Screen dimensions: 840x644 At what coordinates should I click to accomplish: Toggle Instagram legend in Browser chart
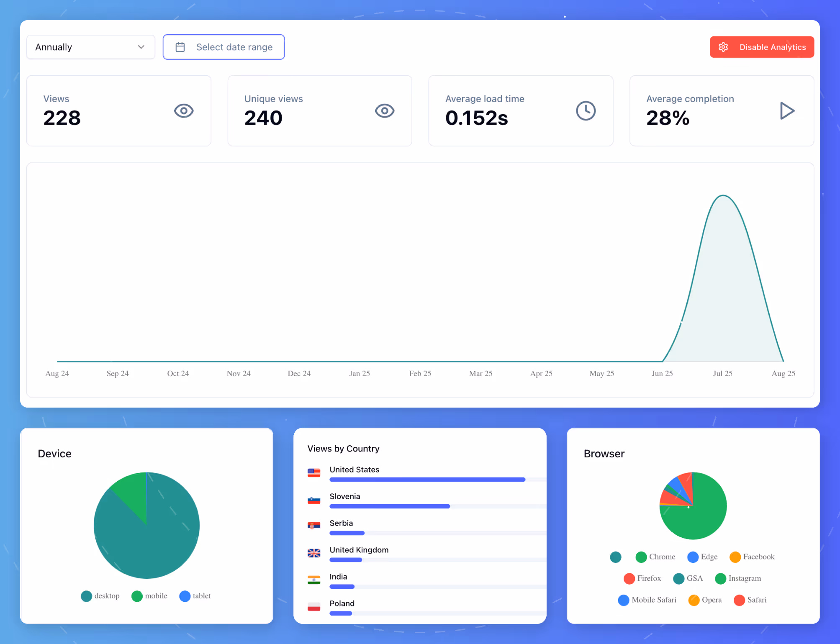click(738, 578)
